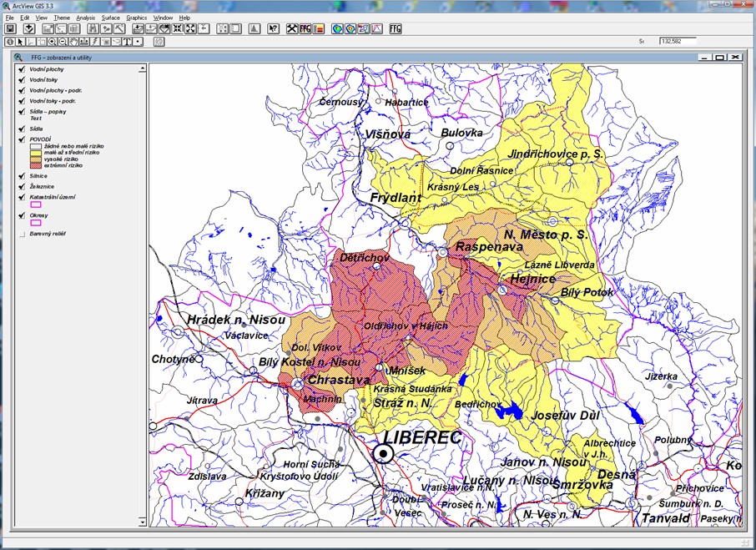This screenshot has width=756, height=550.
Task: Activate the Zoom Out magnifier tool
Action: click(63, 41)
